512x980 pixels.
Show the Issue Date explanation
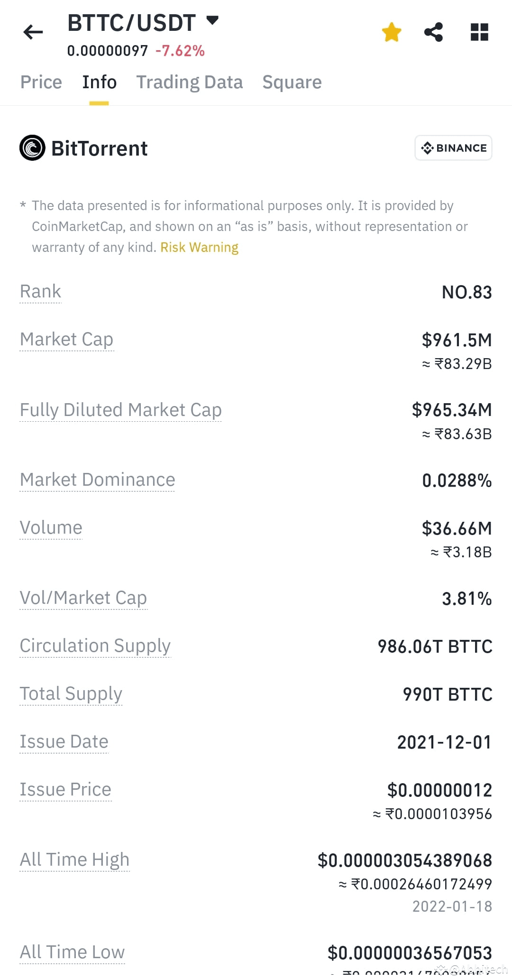[64, 741]
